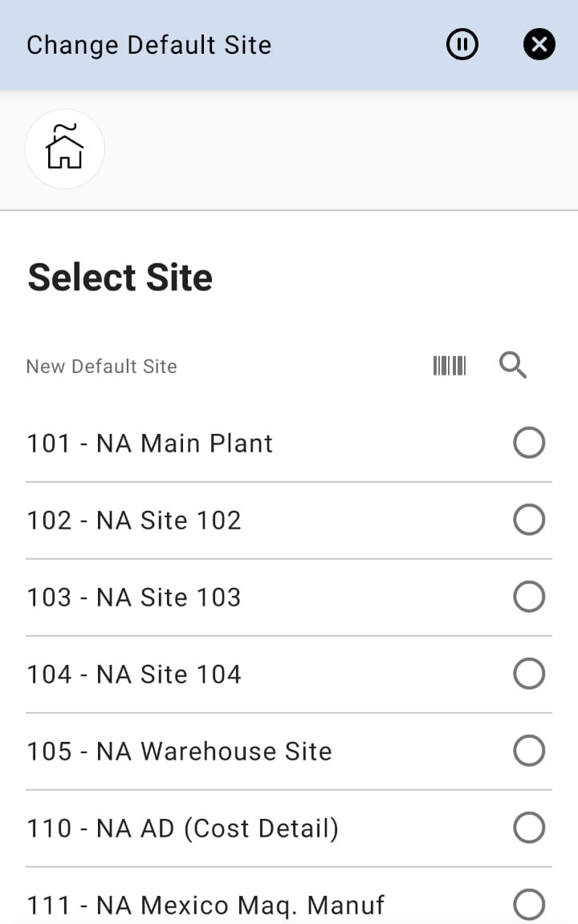The width and height of the screenshot is (578, 924).
Task: Tap the '103 - NA Site 103' row label
Action: pos(134,598)
